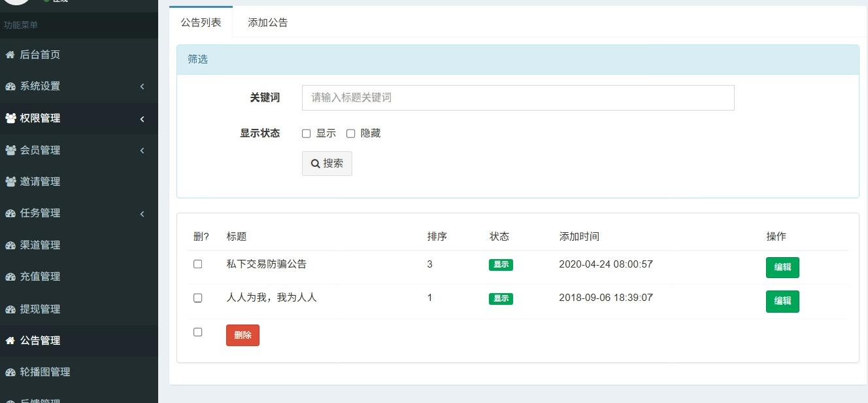Check the 显示 status filter checkbox
This screenshot has width=868, height=403.
tap(306, 133)
